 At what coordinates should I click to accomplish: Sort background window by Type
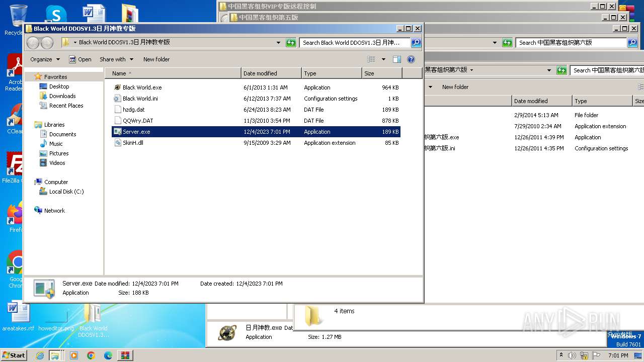pos(602,101)
